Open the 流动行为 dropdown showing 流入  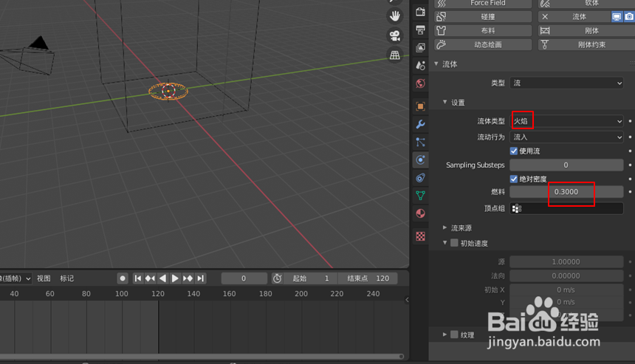[566, 137]
